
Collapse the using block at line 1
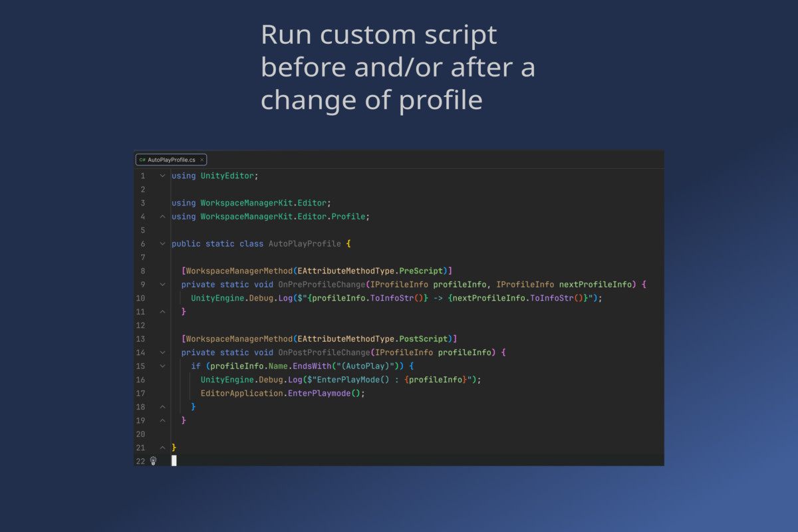click(x=162, y=176)
